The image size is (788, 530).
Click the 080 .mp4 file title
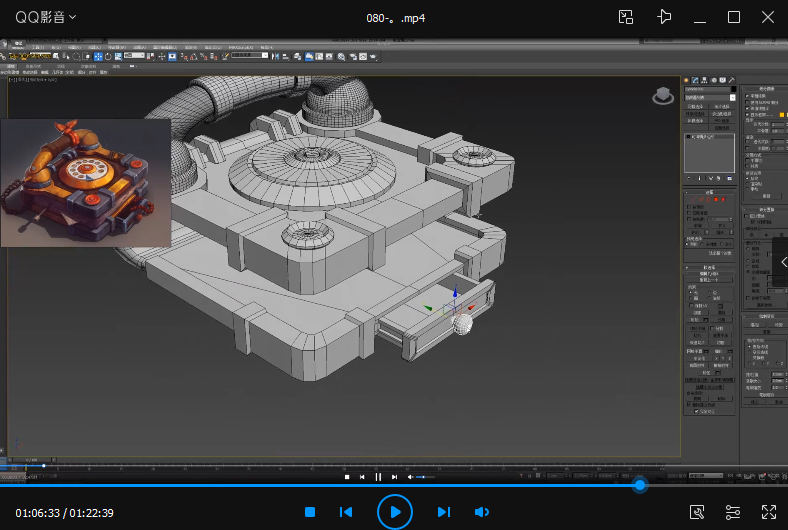(x=396, y=17)
